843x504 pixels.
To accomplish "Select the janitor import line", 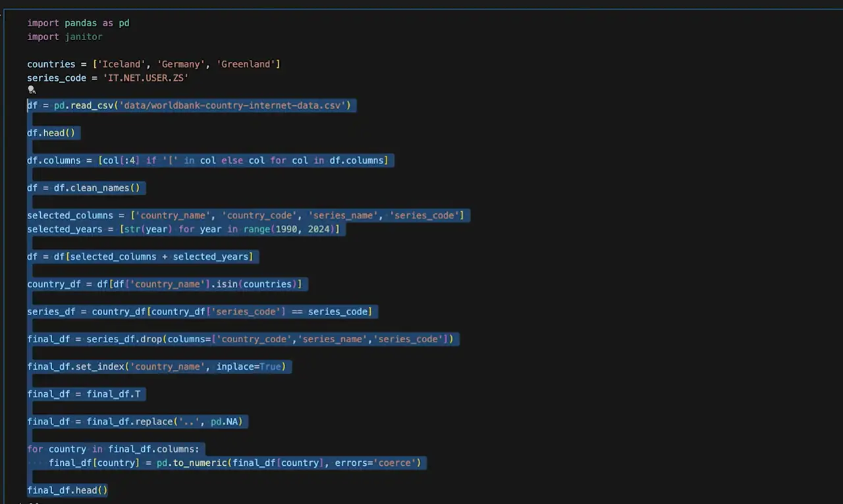I will 65,37.
